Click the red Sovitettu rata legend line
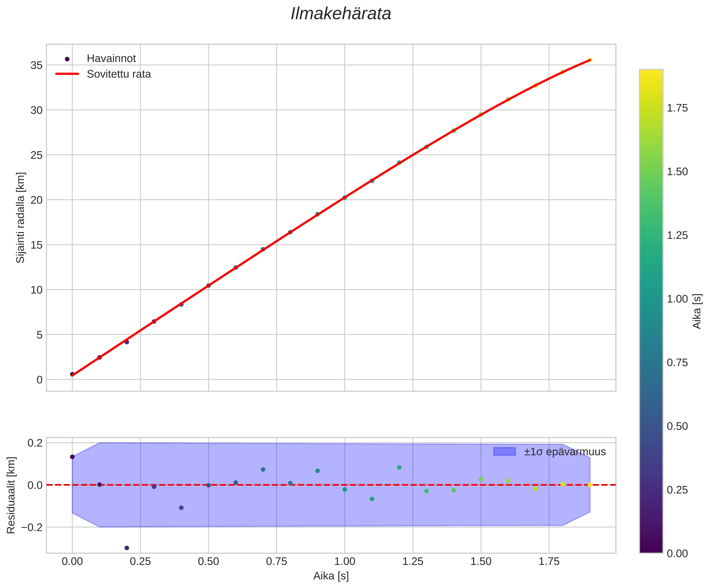This screenshot has height=588, width=709. point(67,74)
